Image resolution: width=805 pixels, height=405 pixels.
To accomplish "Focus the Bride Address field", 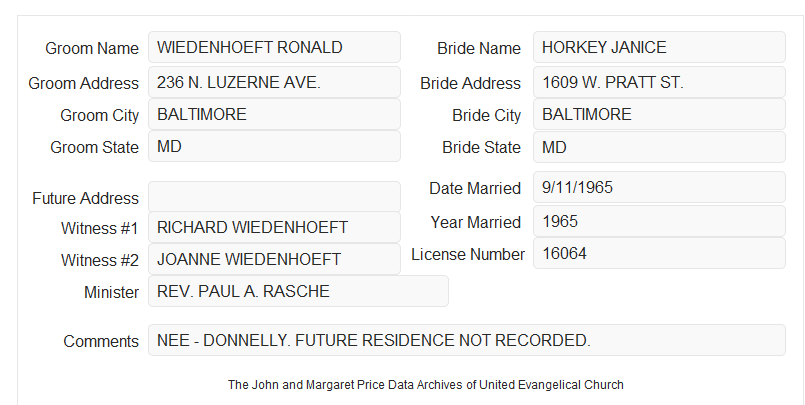I will point(659,82).
